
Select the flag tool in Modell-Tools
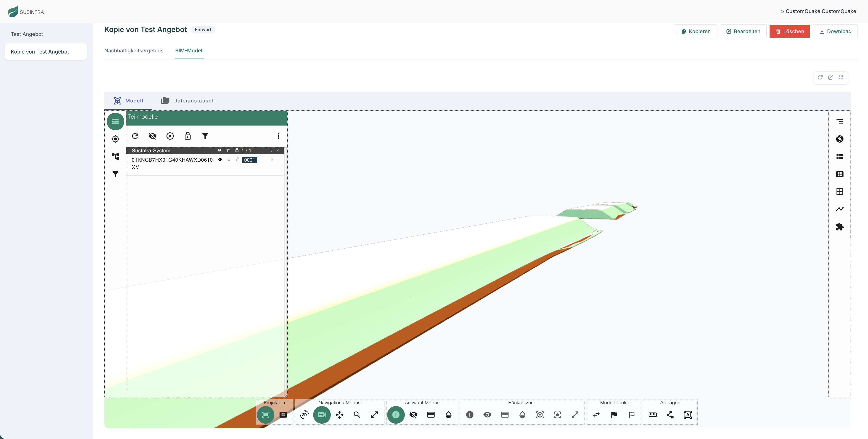point(614,415)
